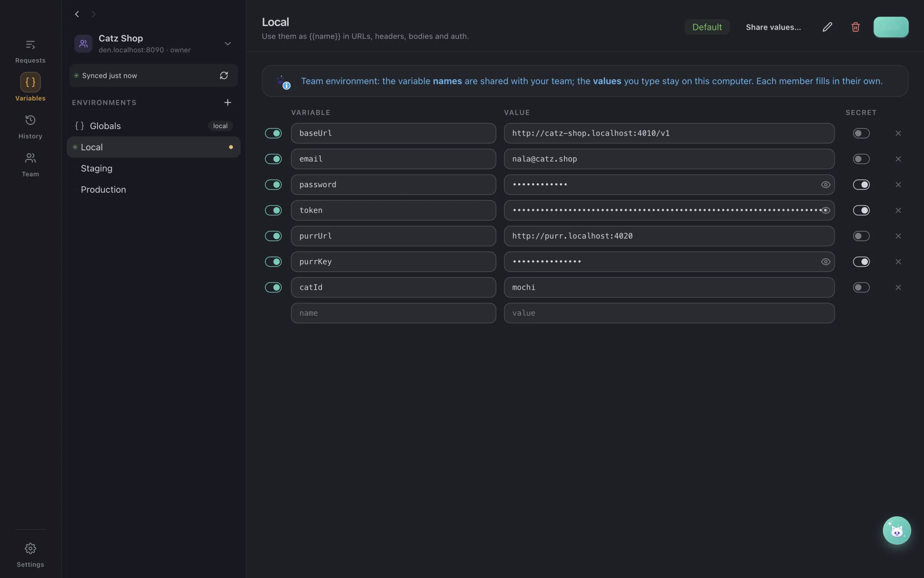The image size is (924, 578).
Task: Click the empty value input field
Action: (x=669, y=313)
